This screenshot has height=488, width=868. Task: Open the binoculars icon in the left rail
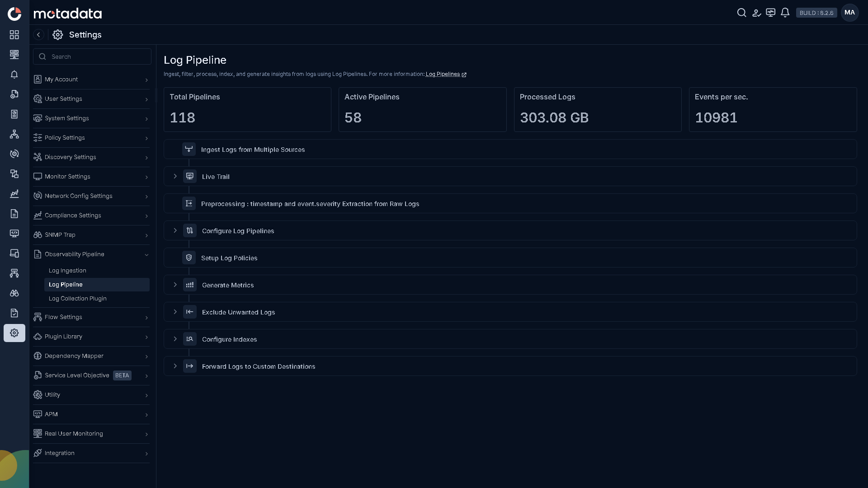[x=14, y=293]
